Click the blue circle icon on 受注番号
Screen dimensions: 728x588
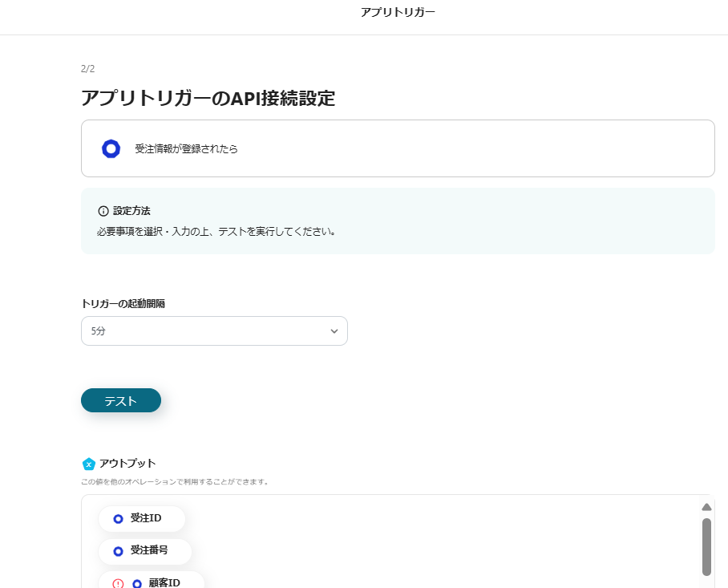118,551
